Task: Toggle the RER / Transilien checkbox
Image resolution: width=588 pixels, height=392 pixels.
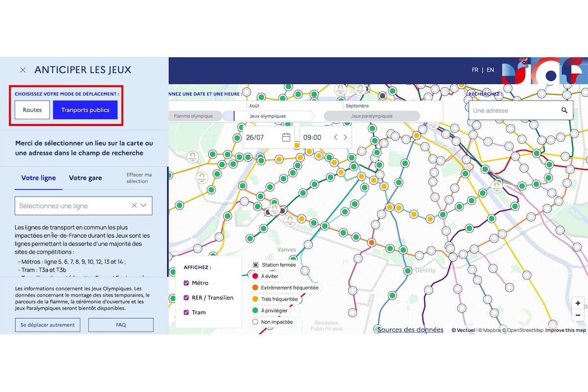Action: click(187, 298)
